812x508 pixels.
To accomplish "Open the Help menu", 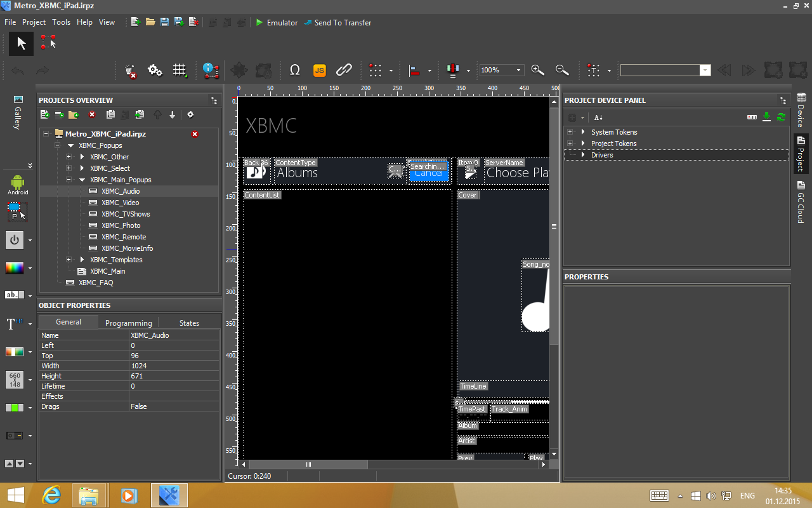I will (x=84, y=22).
